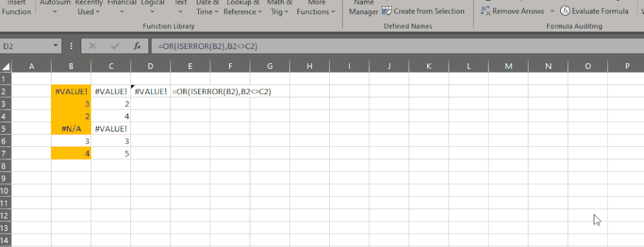Select column E header
The width and height of the screenshot is (644, 247).
pyautogui.click(x=190, y=66)
